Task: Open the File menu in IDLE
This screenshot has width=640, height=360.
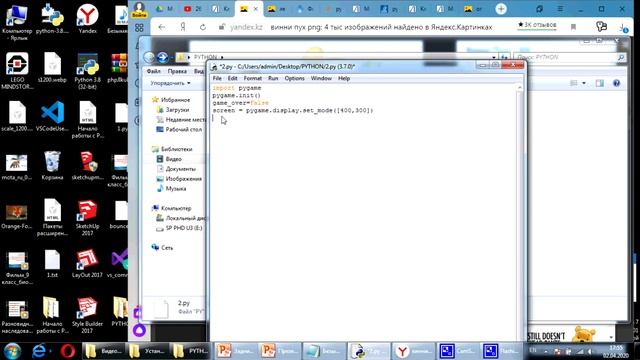Action: [217, 78]
